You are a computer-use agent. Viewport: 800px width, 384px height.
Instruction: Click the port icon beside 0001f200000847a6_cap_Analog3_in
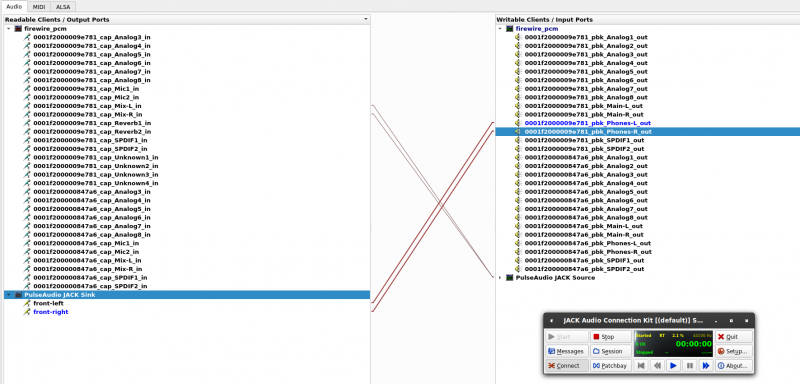[x=27, y=192]
